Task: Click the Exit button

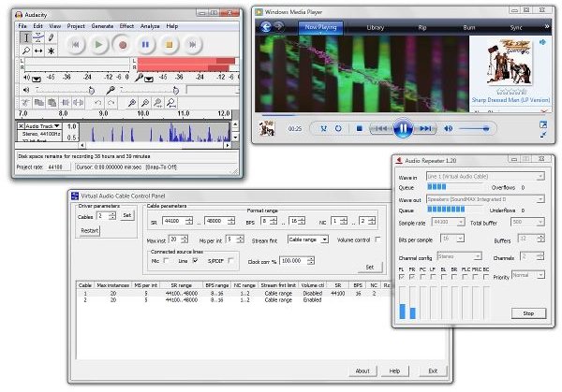Action: 433,370
